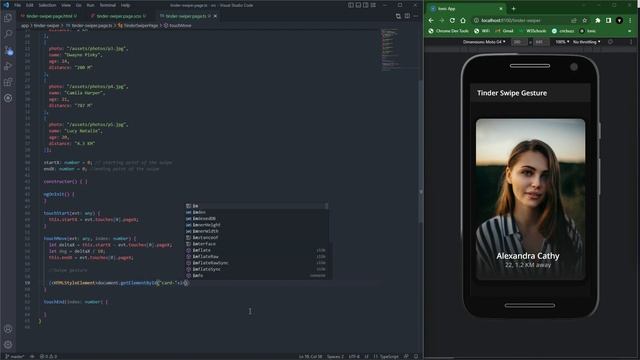Open the Selection menu
Screen dimensions: 640x360
point(47,5)
